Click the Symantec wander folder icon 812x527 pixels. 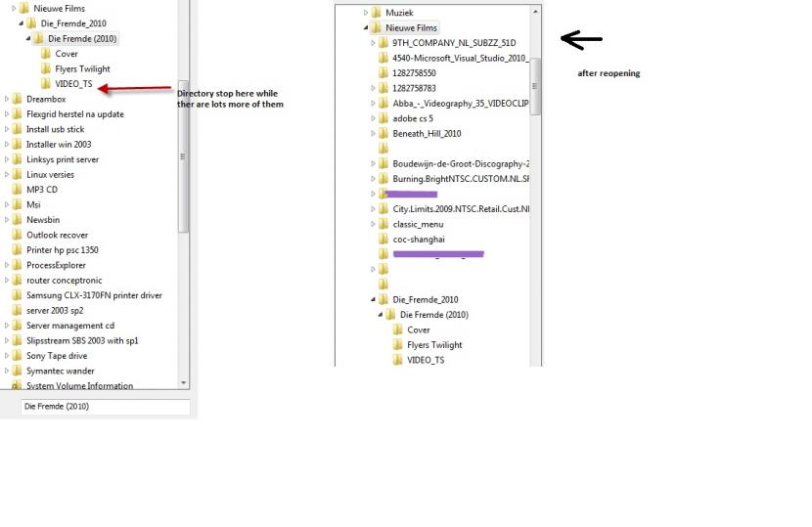pyautogui.click(x=17, y=371)
